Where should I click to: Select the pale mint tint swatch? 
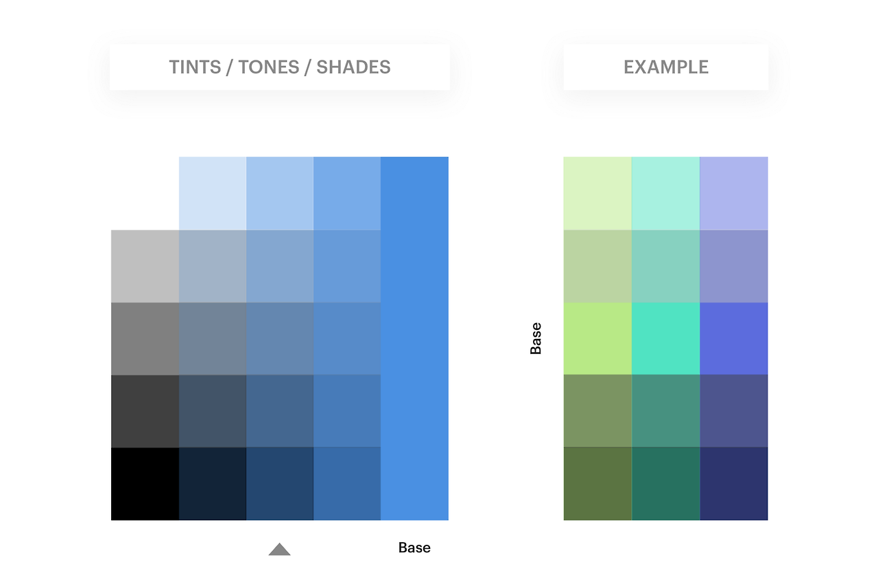point(665,193)
